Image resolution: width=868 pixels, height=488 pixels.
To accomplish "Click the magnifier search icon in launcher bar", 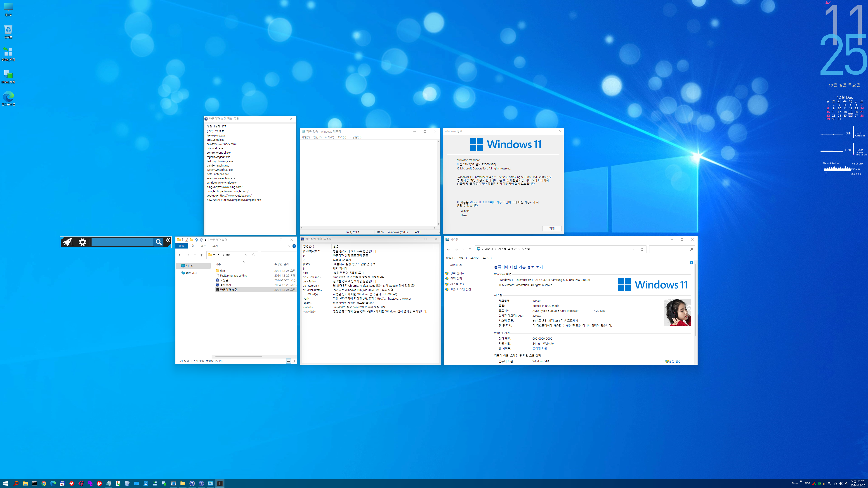I will point(158,242).
